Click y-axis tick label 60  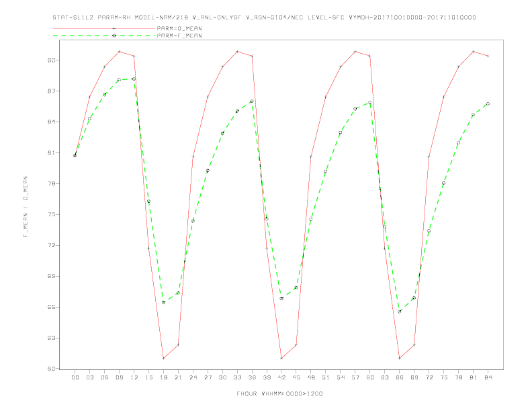51,369
